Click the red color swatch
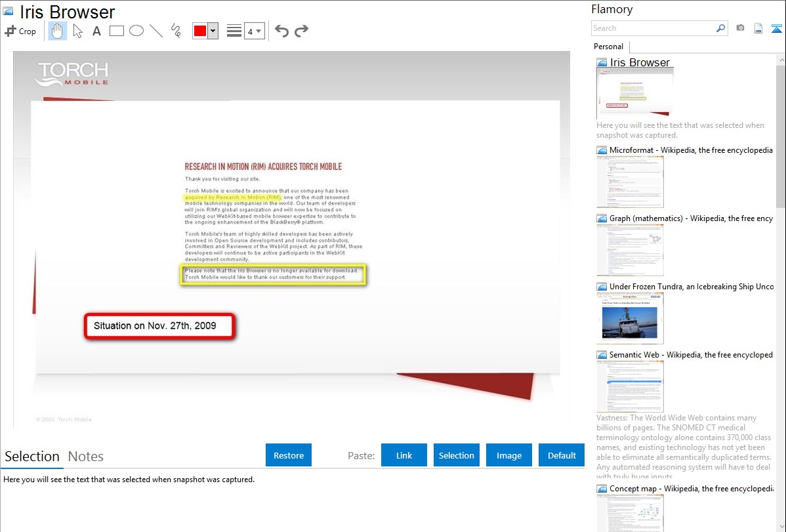Viewport: 786px width, 532px height. click(200, 31)
